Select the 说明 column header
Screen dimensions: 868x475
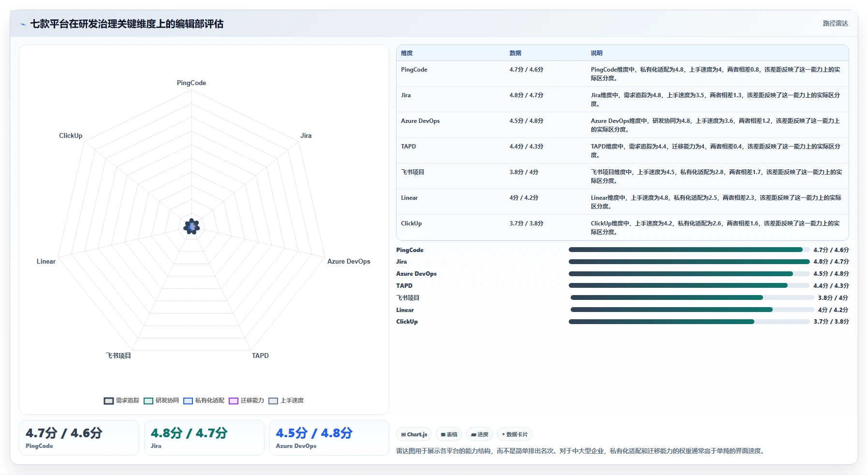[x=596, y=53]
